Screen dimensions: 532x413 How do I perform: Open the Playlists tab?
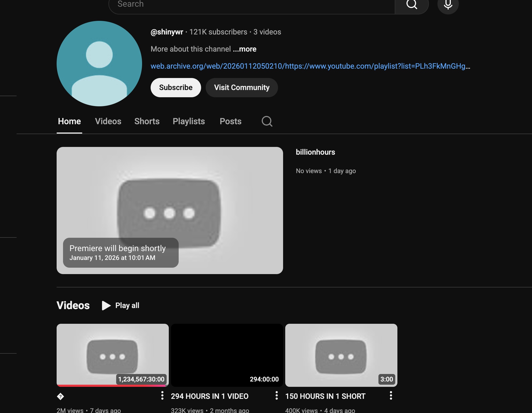(189, 121)
